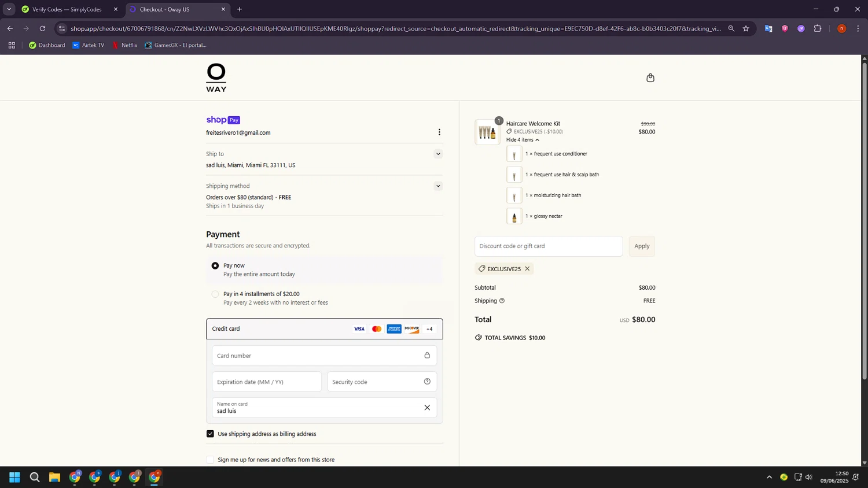Click the American Express card icon

394,329
